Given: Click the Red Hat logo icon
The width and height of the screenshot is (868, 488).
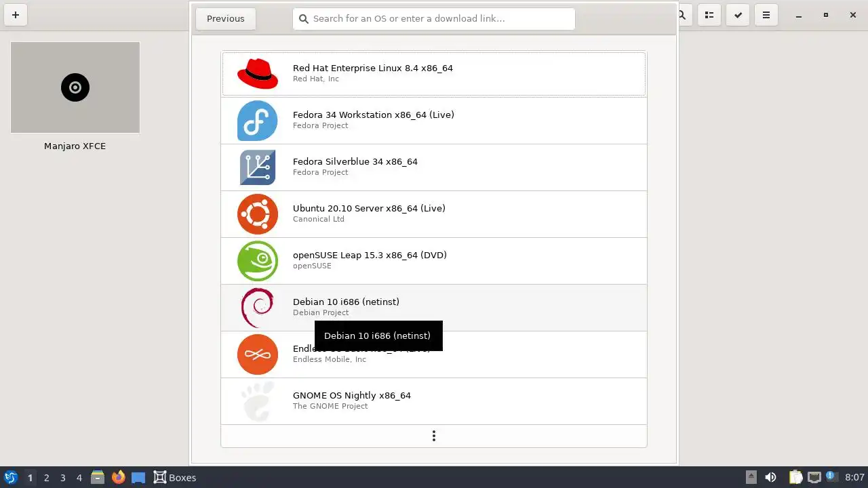Looking at the screenshot, I should pos(258,74).
